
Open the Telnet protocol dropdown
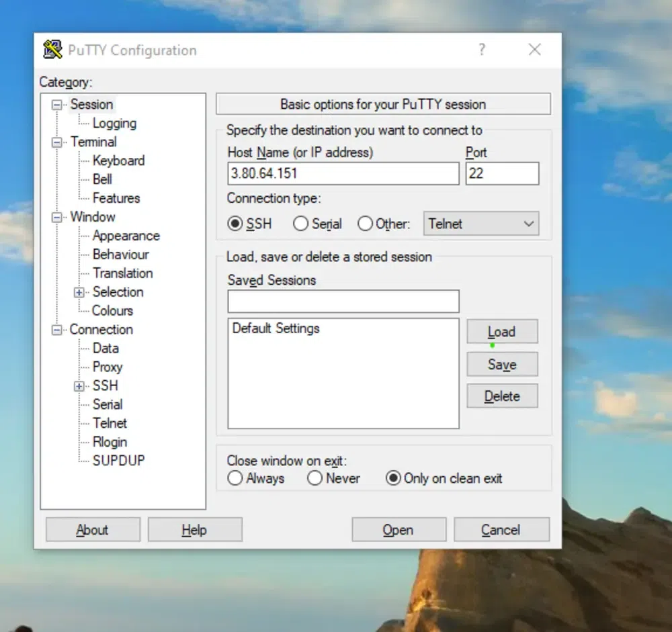click(x=481, y=224)
